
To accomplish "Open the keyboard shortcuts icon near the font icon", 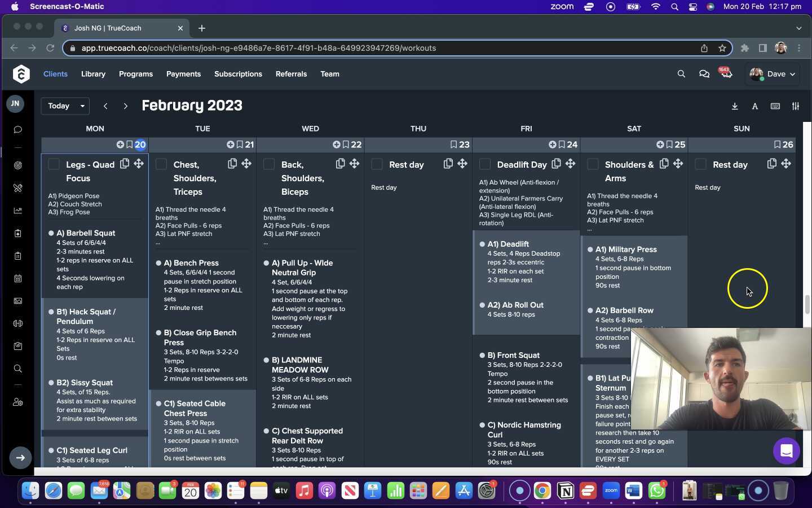I will tap(775, 106).
